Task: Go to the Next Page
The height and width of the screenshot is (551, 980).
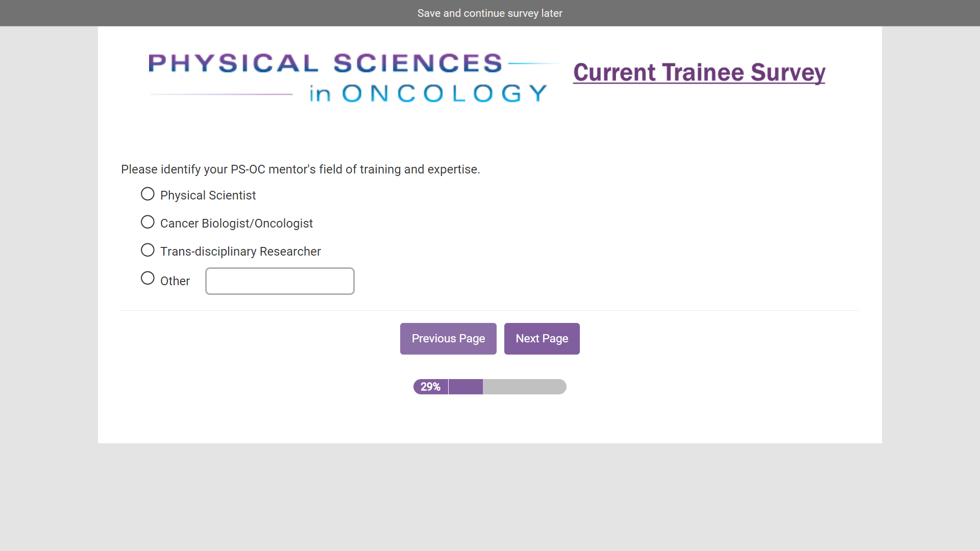Action: [x=542, y=339]
